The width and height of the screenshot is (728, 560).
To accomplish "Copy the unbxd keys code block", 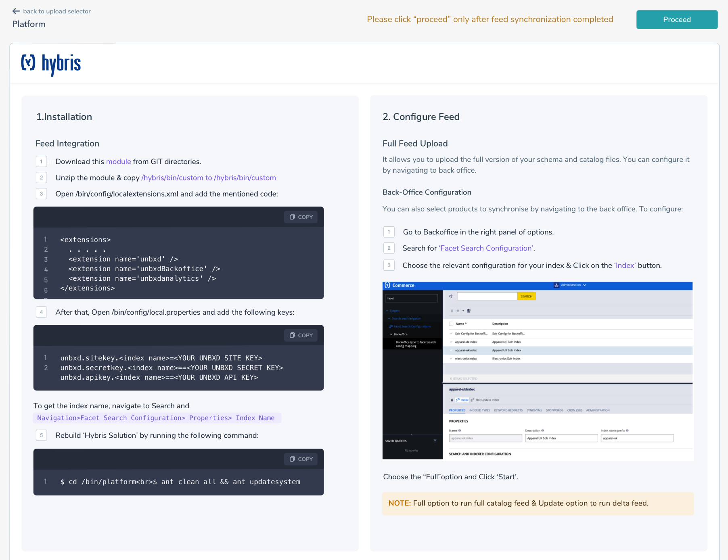I will click(301, 335).
